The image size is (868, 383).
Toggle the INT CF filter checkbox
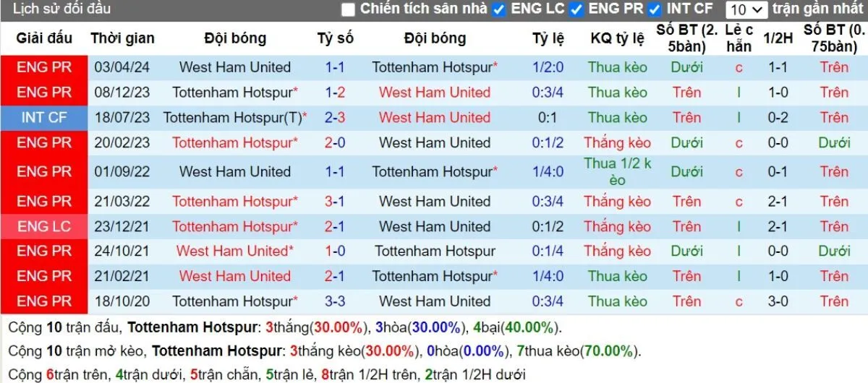pyautogui.click(x=655, y=9)
